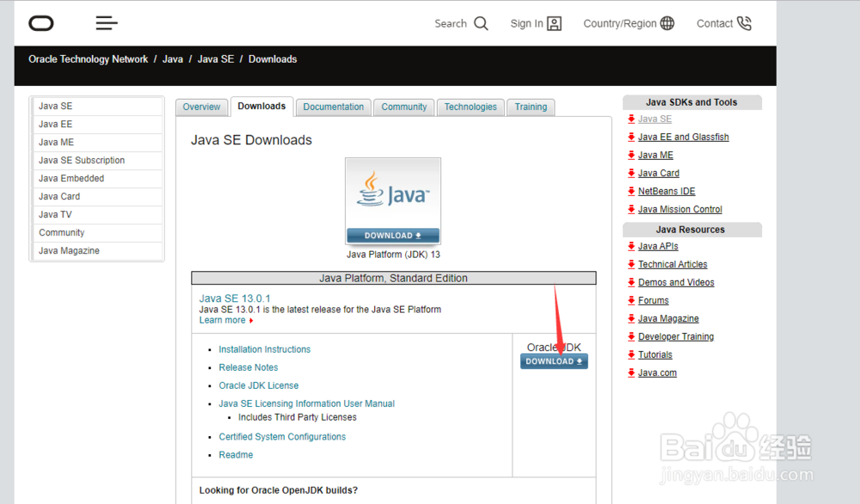
Task: Click the Sign In text
Action: pyautogui.click(x=526, y=23)
